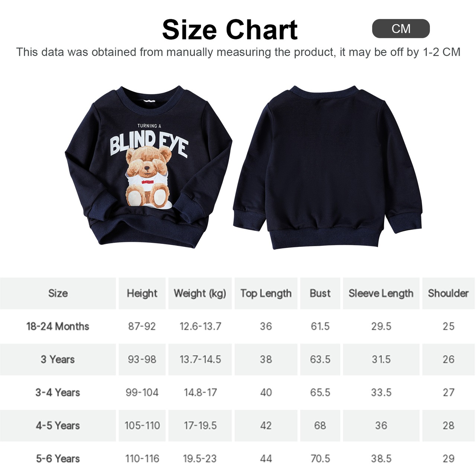Viewport: 476px width, 476px height.
Task: Click the measurement disclaimer text
Action: pos(238,52)
